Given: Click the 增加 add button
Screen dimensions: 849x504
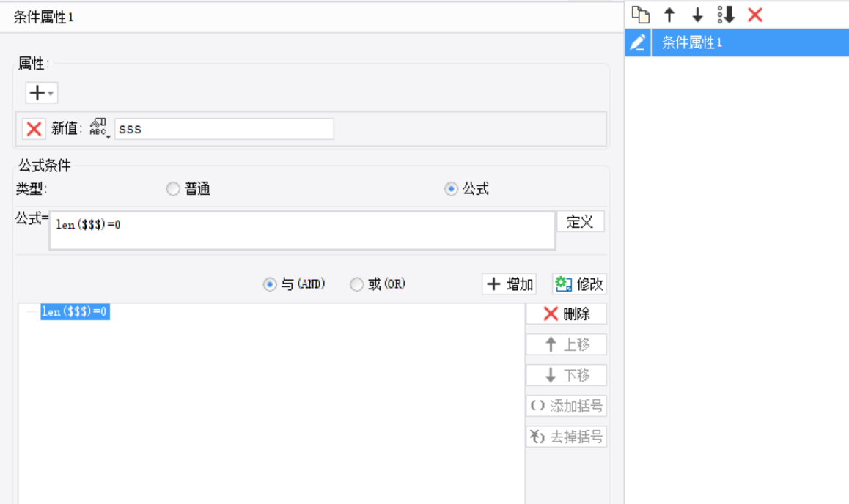Looking at the screenshot, I should coord(509,284).
